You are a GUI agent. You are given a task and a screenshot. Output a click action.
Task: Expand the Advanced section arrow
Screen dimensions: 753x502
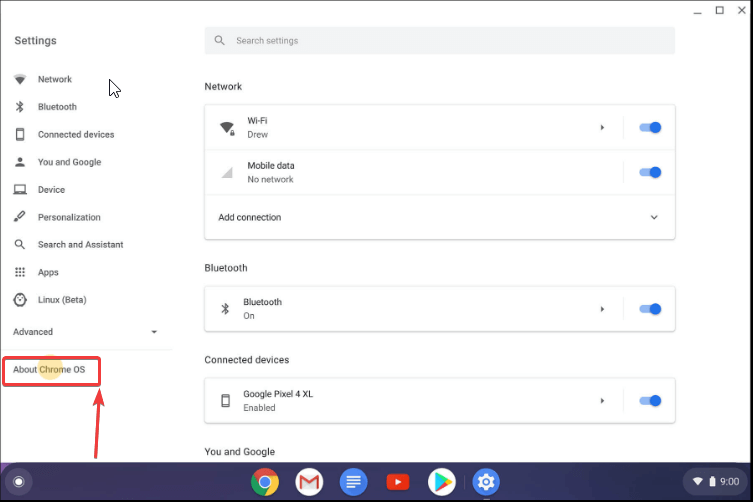[154, 332]
